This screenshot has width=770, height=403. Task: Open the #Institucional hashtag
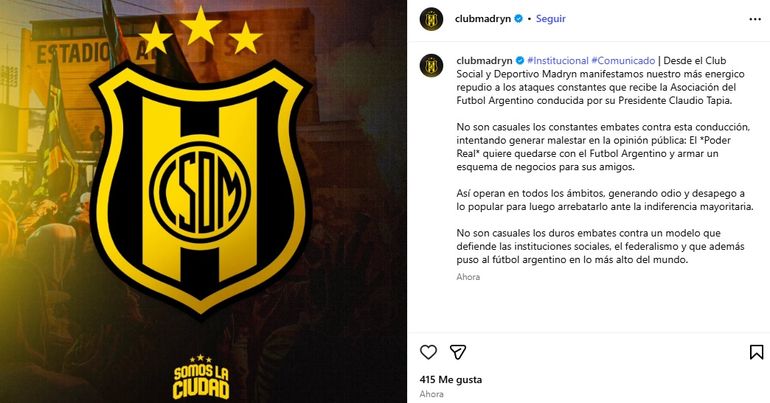point(558,60)
